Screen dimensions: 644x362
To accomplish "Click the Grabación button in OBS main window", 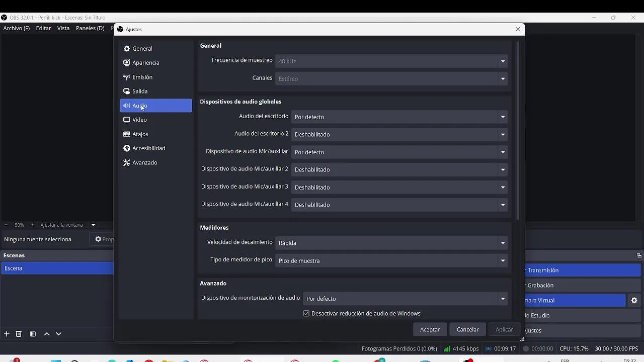I will pos(583,285).
